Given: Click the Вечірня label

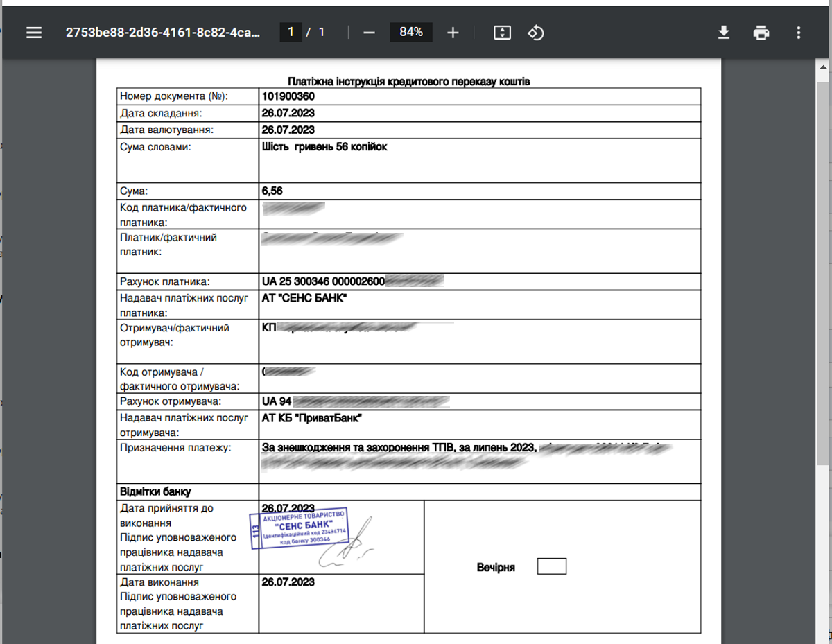Looking at the screenshot, I should (x=496, y=567).
